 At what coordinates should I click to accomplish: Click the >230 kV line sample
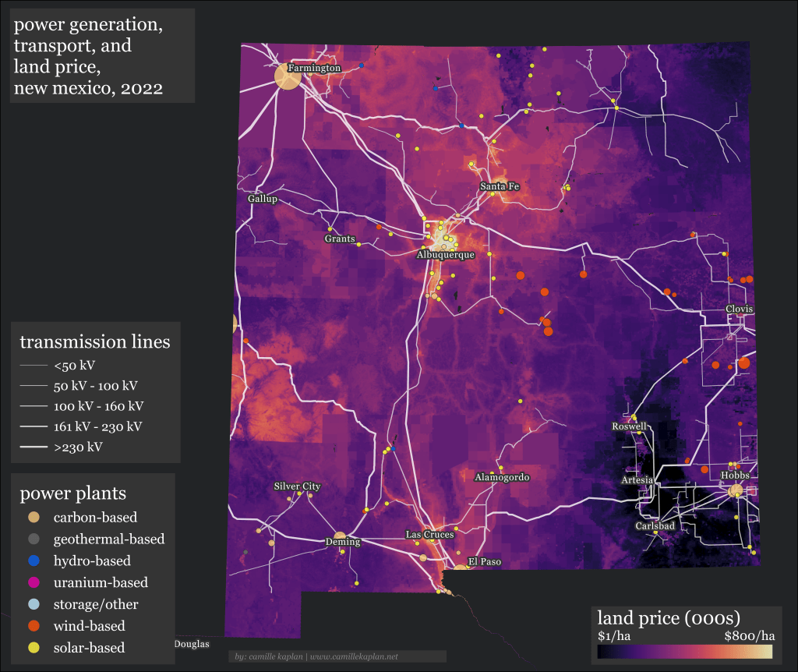click(x=34, y=447)
